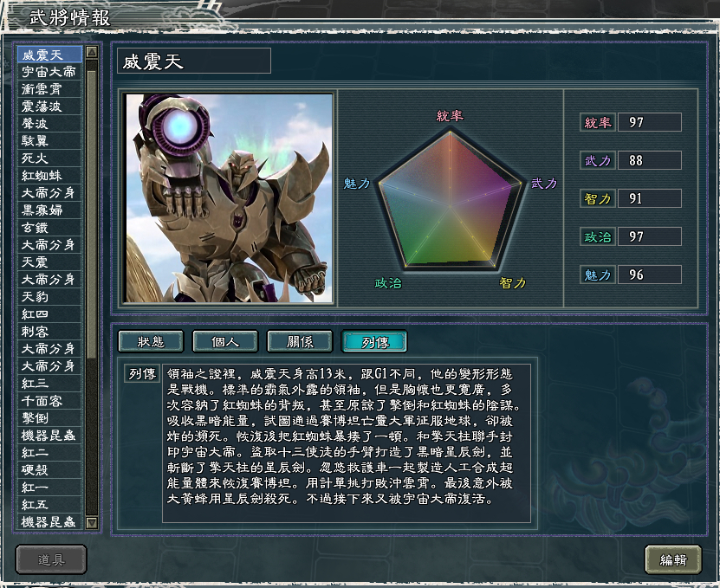Screen dimensions: 720x588
Task: Click the 統率 label atop the radar chart
Action: click(450, 116)
